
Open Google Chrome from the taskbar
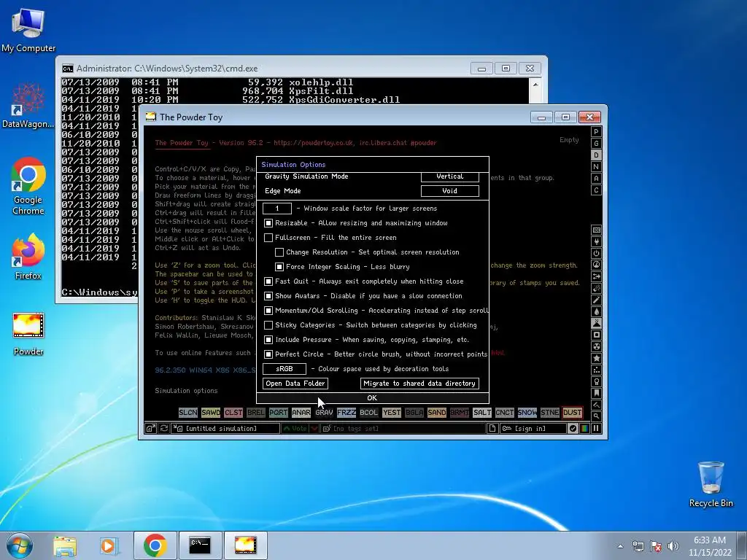[x=155, y=545]
